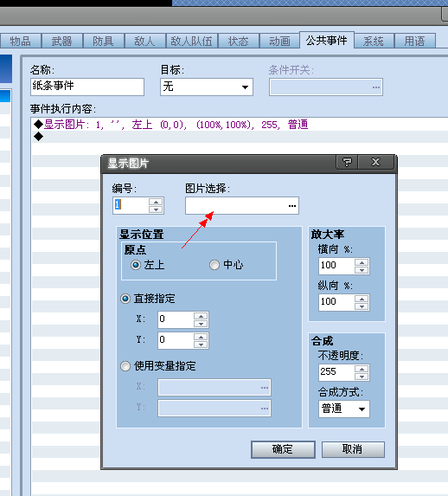Viewport: 448px width, 496px height.
Task: Click the help button in 显示图片 title bar
Action: (347, 162)
